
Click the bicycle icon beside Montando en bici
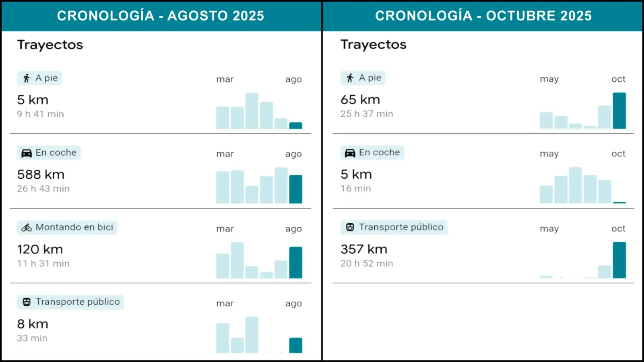[27, 228]
